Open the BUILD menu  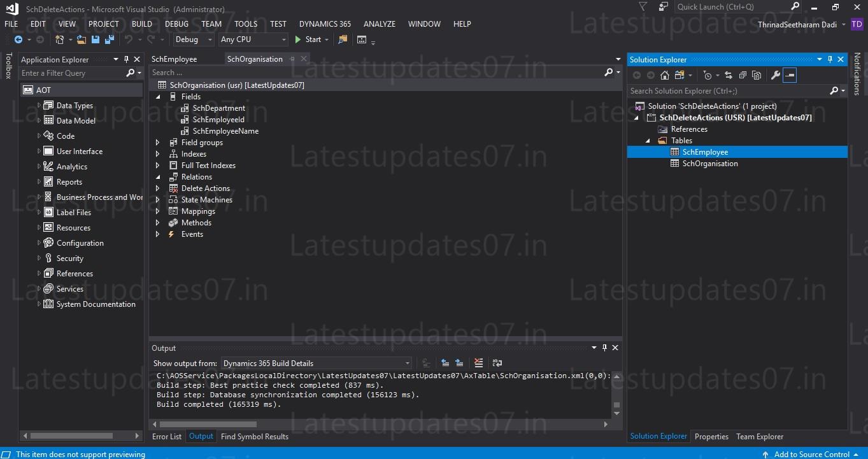(142, 24)
